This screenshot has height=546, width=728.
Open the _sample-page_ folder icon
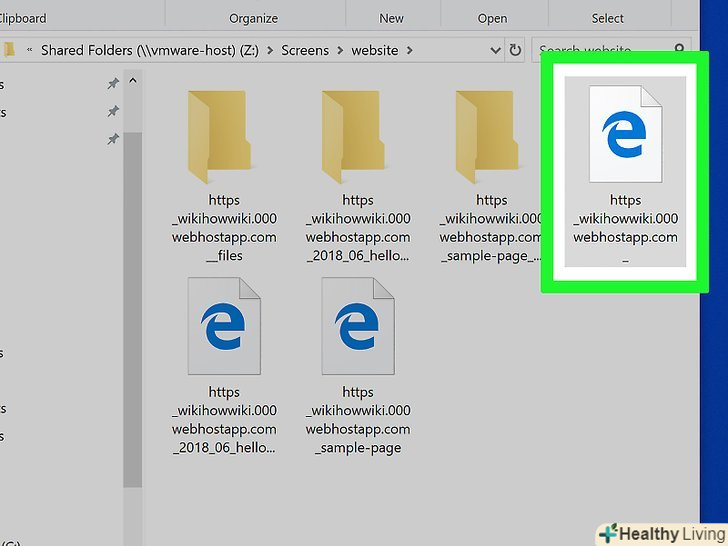tap(487, 137)
